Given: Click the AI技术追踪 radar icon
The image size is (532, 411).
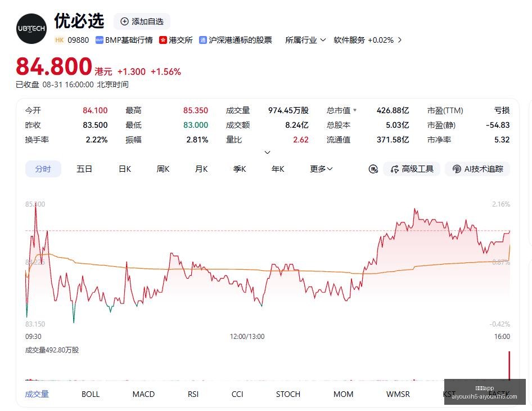Looking at the screenshot, I should coord(457,169).
